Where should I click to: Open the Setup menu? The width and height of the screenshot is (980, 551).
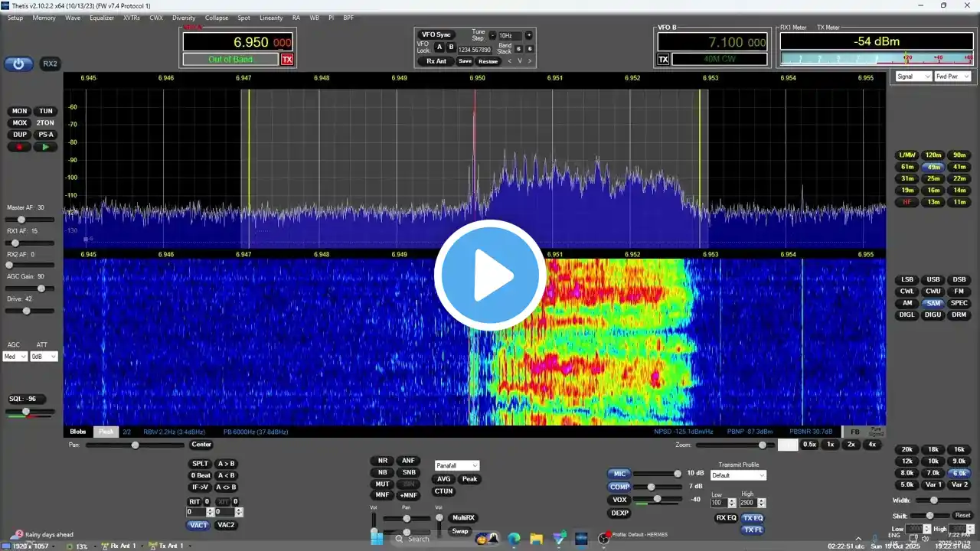coord(15,18)
